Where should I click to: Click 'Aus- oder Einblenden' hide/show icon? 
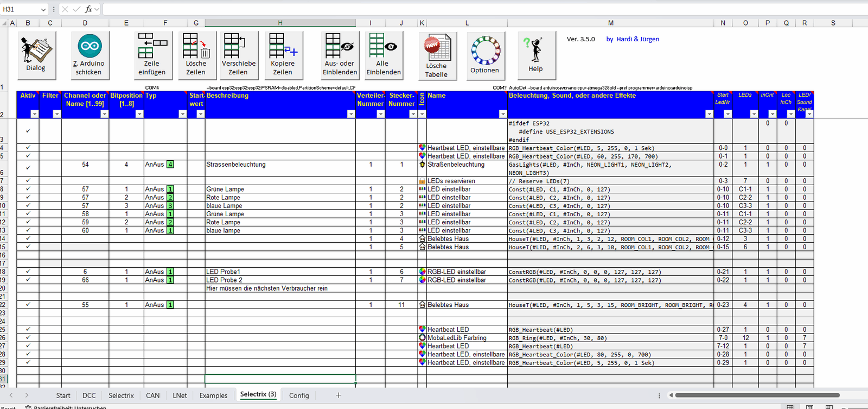click(340, 54)
